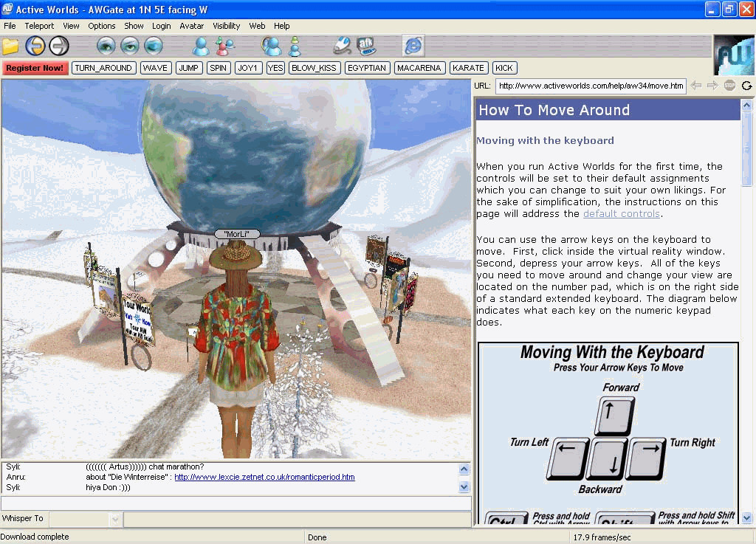Click the first of the three eye icons
Screen dimensions: 756x544
[106, 47]
